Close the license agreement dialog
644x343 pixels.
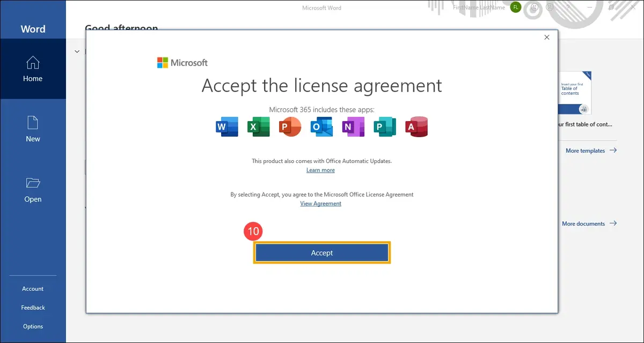pyautogui.click(x=547, y=38)
